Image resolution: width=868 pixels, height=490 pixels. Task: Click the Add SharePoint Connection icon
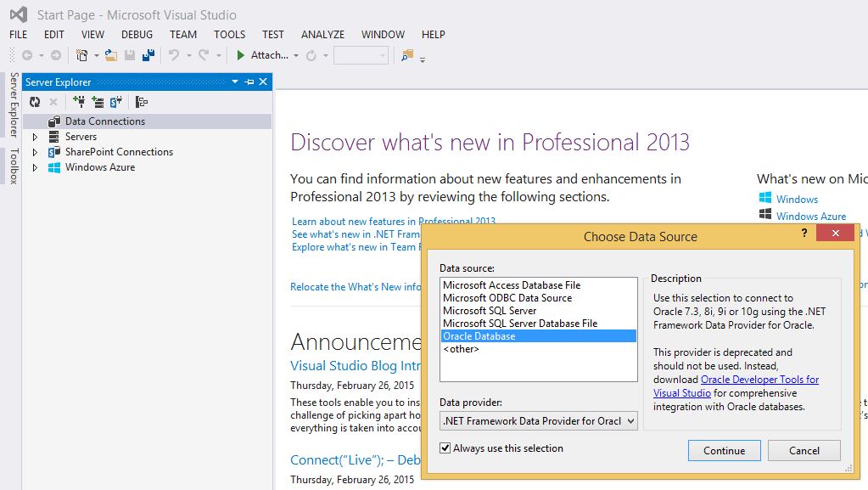(x=115, y=101)
